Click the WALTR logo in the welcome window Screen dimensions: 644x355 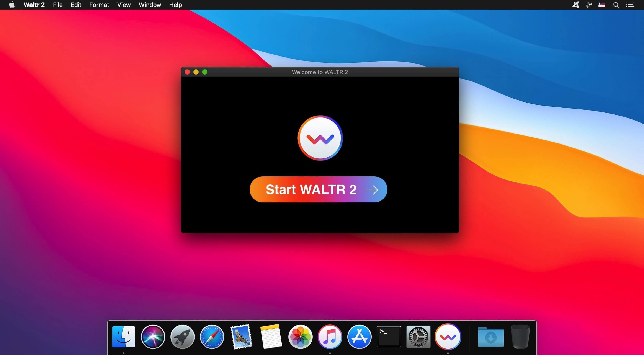(320, 138)
